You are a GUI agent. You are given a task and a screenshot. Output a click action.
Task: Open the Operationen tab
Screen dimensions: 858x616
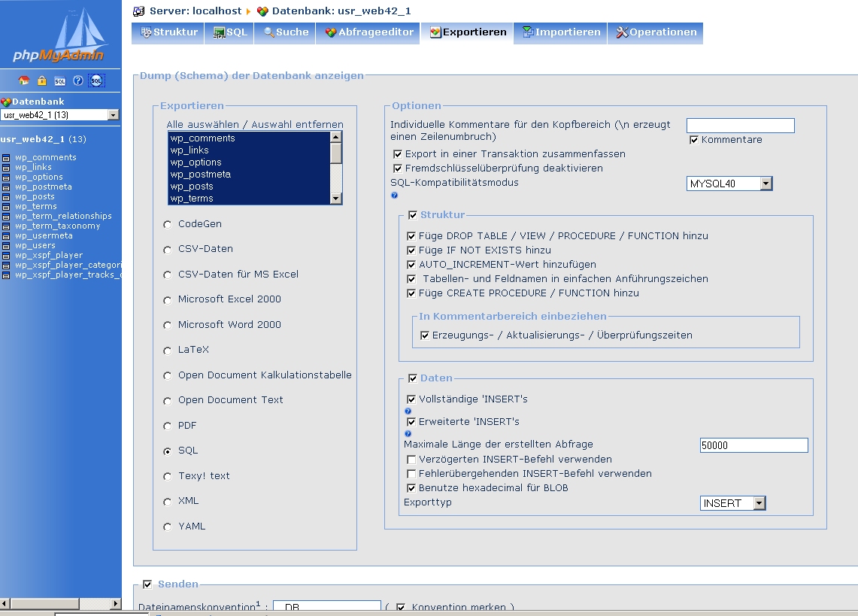[x=656, y=32]
